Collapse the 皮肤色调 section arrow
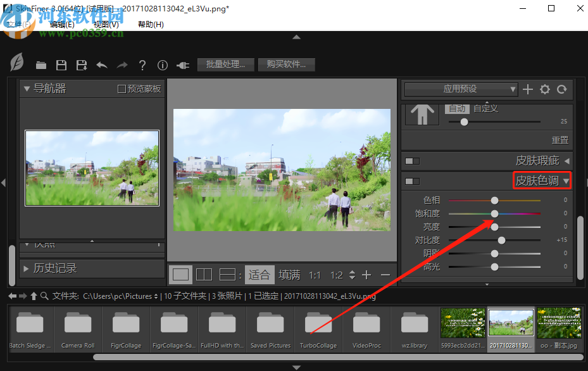 pos(566,181)
